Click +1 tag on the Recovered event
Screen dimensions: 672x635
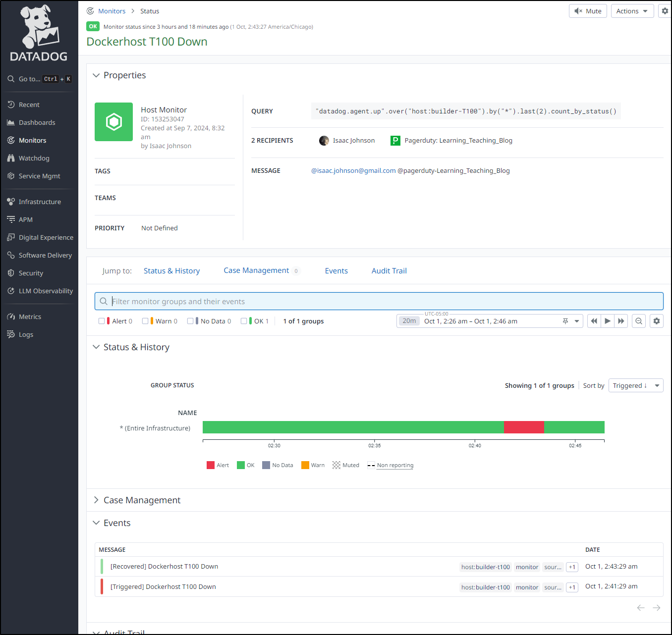(572, 567)
